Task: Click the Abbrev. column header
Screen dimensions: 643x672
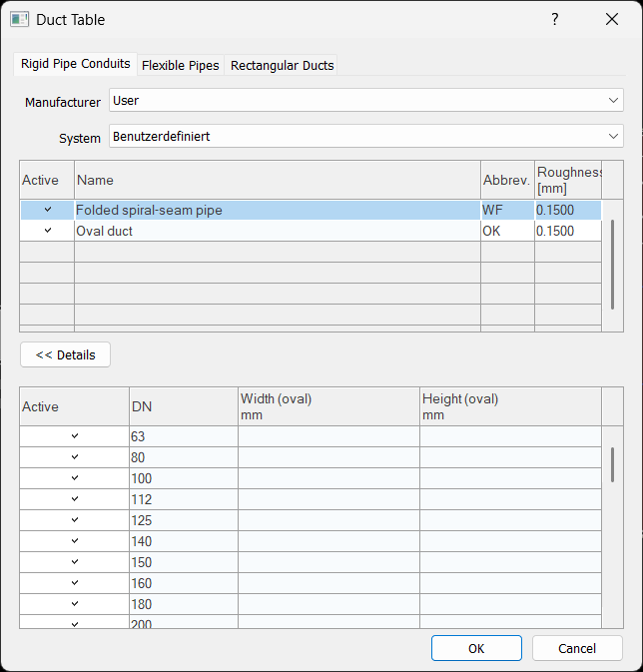Action: [507, 180]
